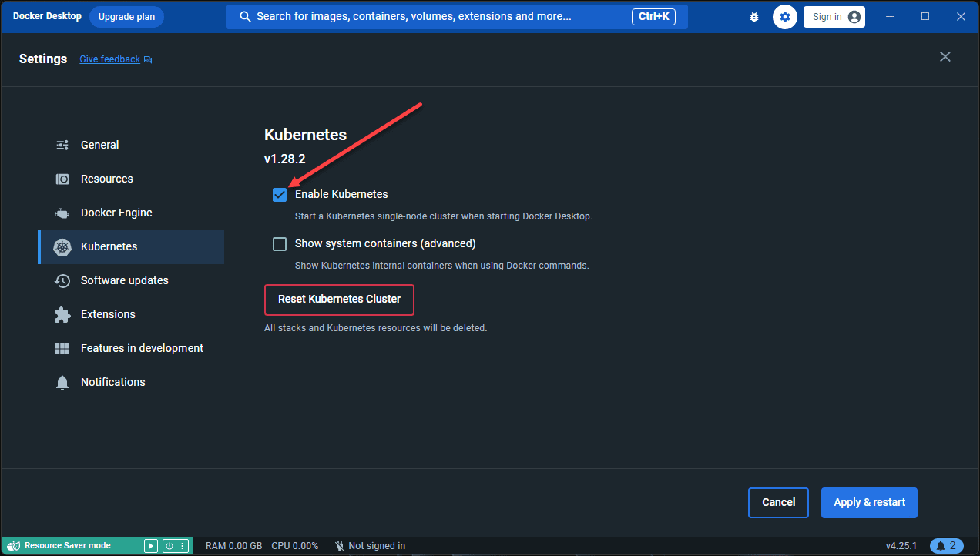Click the Settings heading text
The image size is (980, 556).
click(43, 59)
